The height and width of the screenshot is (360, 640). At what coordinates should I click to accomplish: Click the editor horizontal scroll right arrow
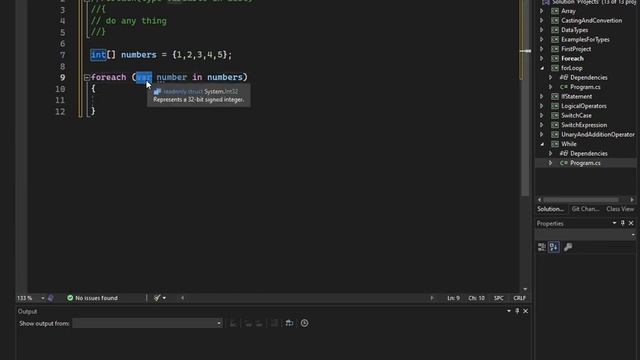coord(432,298)
